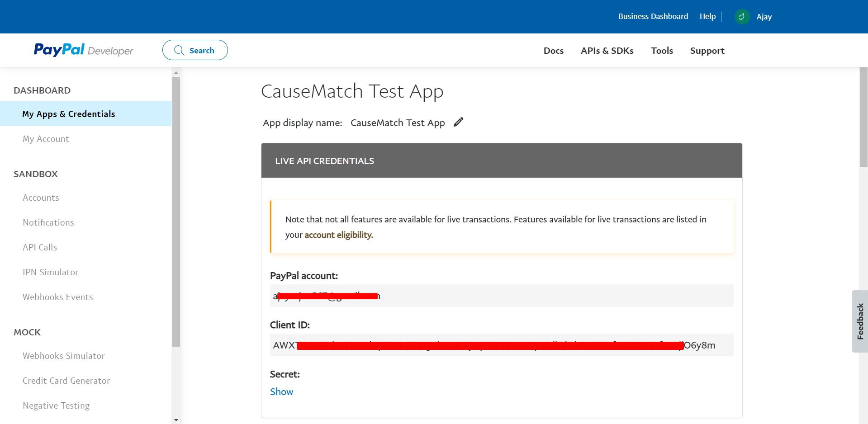Click the SANDBOX section heading

click(36, 174)
